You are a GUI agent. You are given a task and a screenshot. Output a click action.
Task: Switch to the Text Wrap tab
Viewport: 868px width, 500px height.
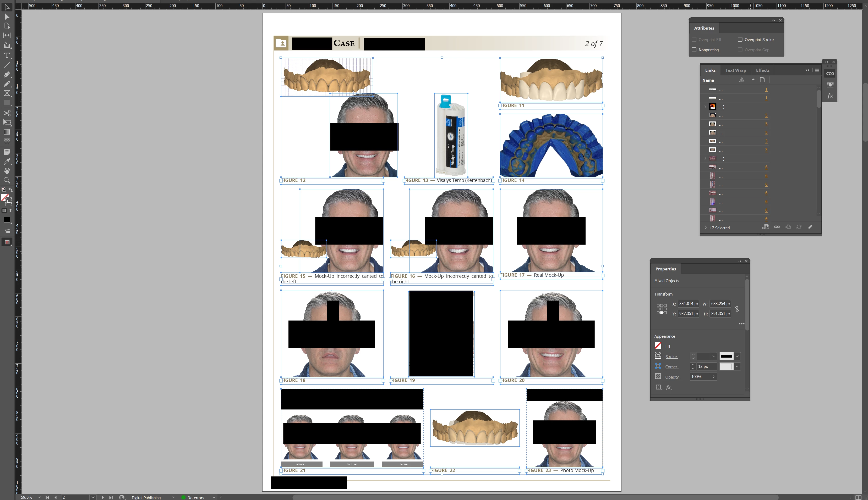point(735,70)
